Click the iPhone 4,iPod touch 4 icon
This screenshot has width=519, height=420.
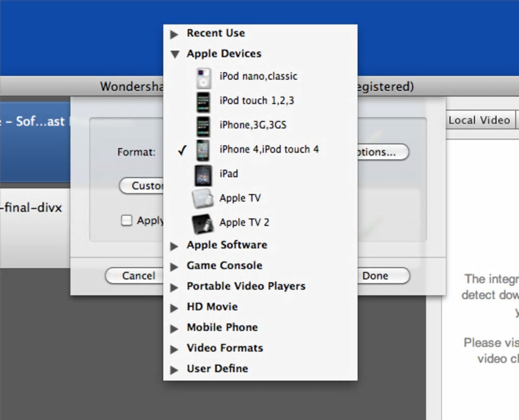pyautogui.click(x=203, y=151)
